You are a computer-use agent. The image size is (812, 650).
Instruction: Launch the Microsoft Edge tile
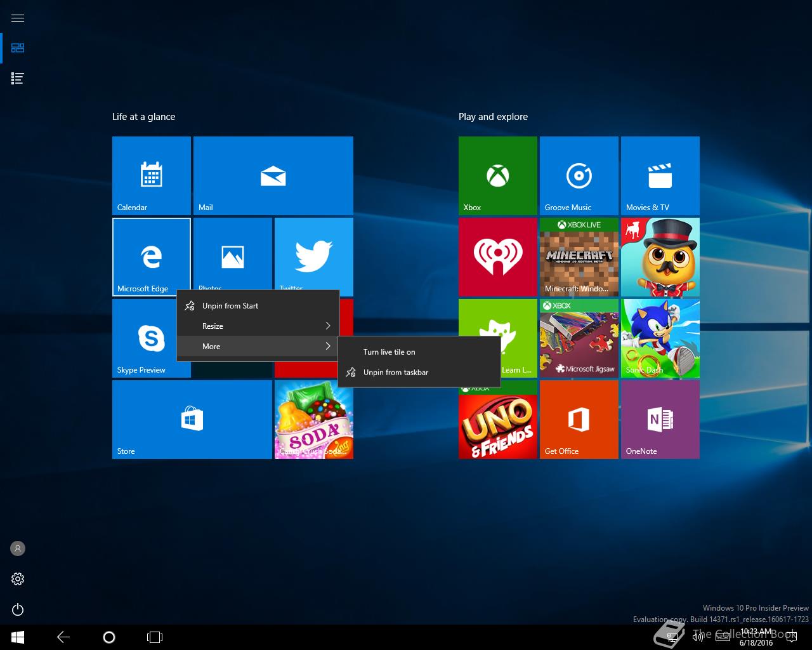click(152, 257)
